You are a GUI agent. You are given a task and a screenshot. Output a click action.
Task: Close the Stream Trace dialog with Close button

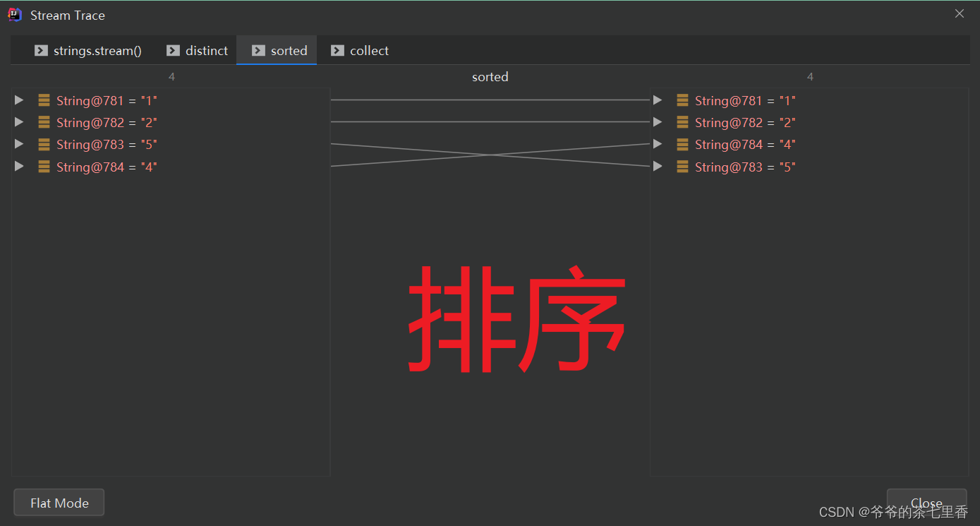[x=926, y=503]
